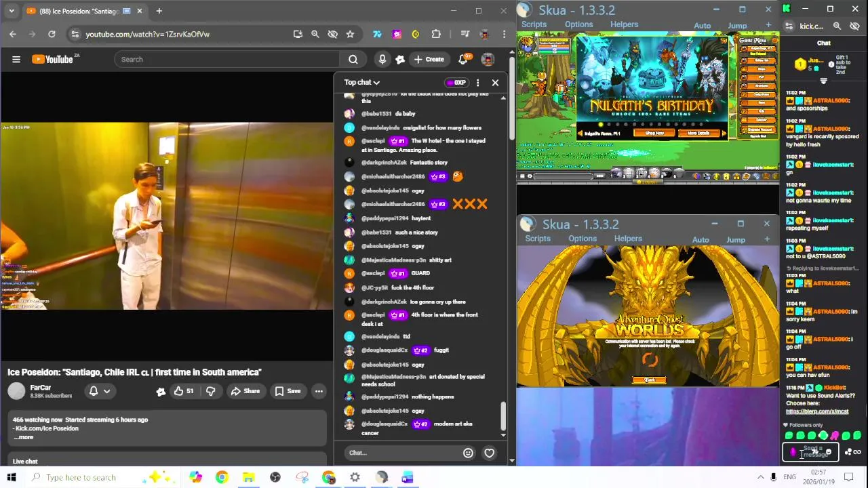868x488 pixels.
Task: Click the Create button on YouTube
Action: [429, 60]
